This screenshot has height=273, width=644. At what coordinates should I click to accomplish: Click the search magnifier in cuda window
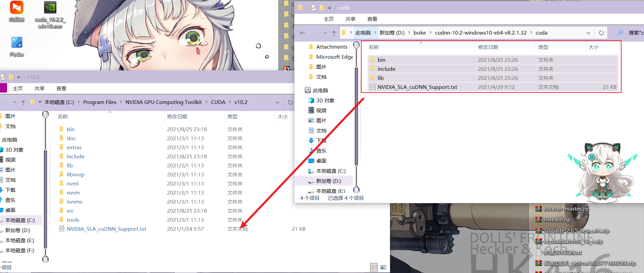pyautogui.click(x=621, y=33)
